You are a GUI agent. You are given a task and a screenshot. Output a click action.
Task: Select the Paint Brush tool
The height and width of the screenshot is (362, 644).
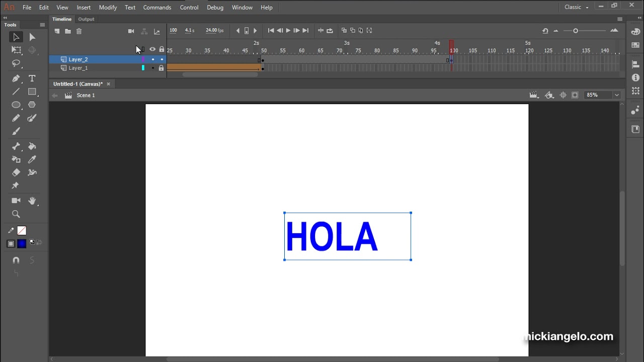32,118
